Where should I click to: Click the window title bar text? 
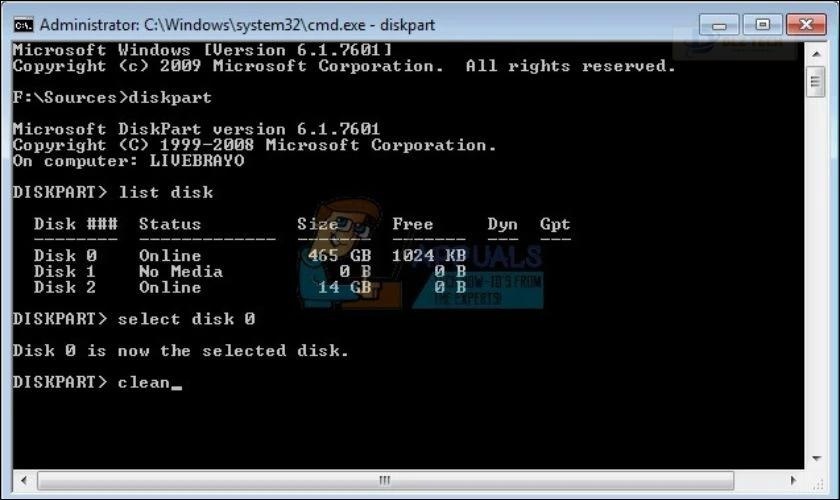[237, 25]
